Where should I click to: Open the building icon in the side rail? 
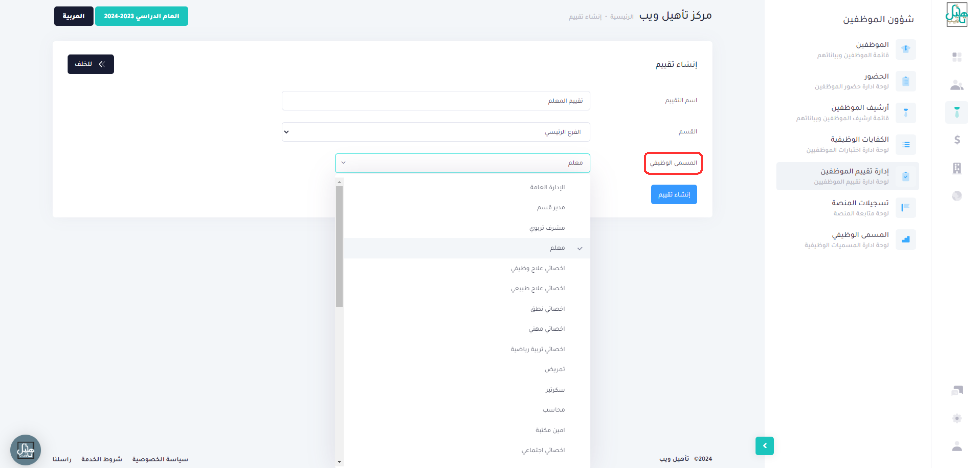pyautogui.click(x=956, y=168)
